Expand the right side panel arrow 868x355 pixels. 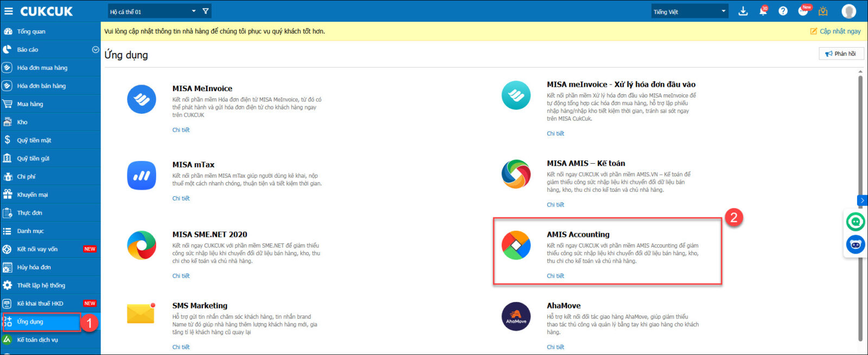click(x=862, y=201)
